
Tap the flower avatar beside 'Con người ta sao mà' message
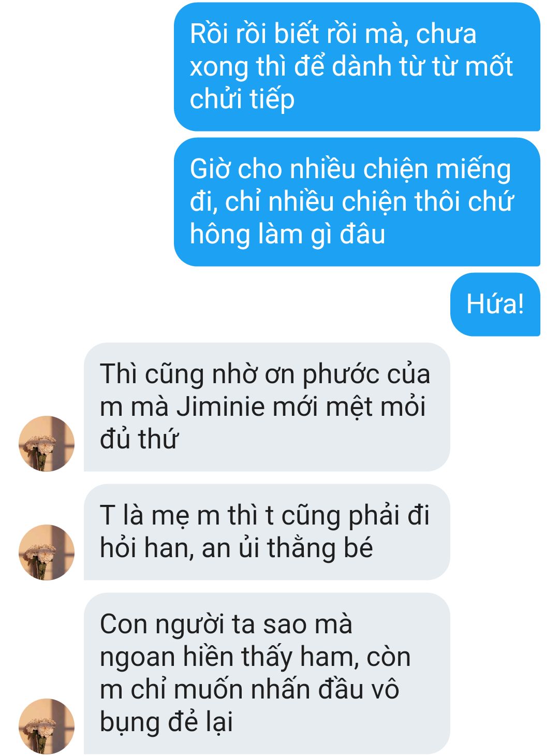click(x=47, y=726)
